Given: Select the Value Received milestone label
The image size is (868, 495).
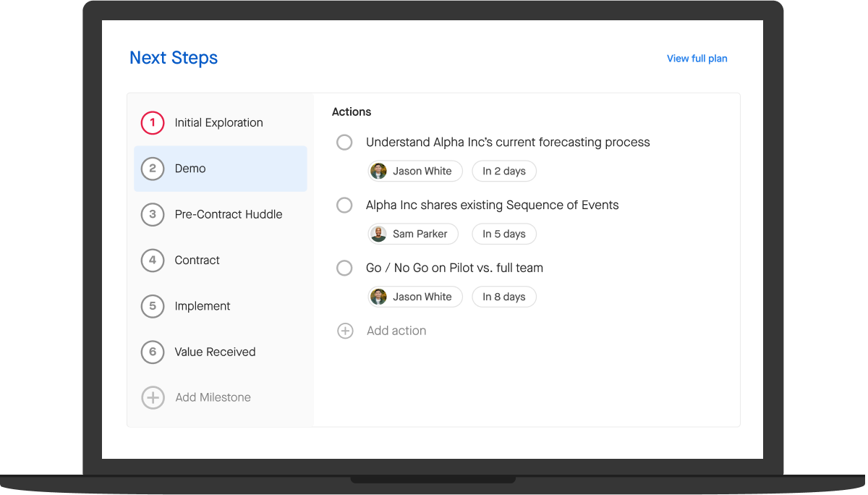Looking at the screenshot, I should [x=215, y=352].
